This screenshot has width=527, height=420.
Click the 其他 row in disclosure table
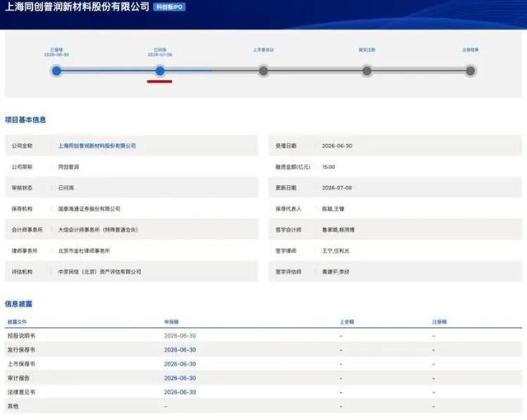click(x=263, y=406)
